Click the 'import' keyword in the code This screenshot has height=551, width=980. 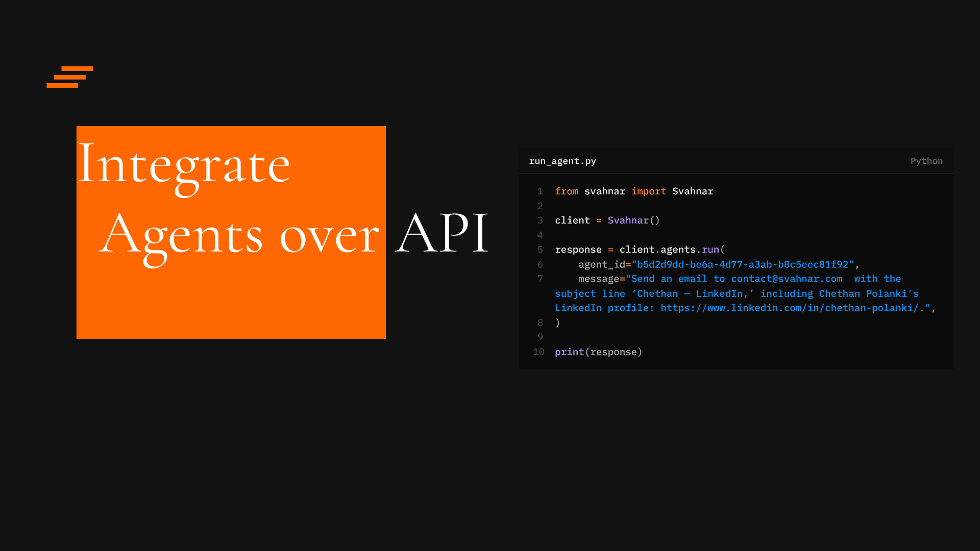(648, 191)
